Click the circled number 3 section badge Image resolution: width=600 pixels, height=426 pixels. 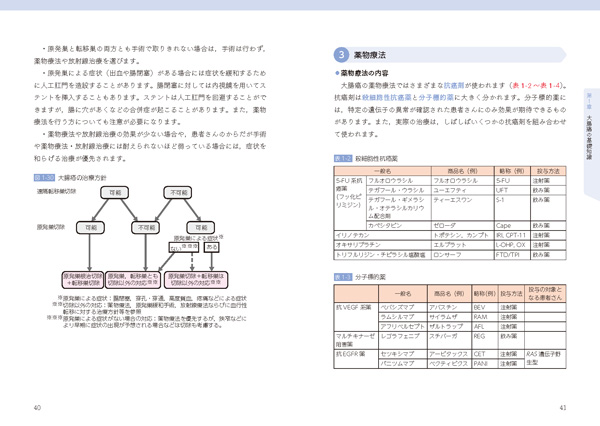tap(339, 56)
